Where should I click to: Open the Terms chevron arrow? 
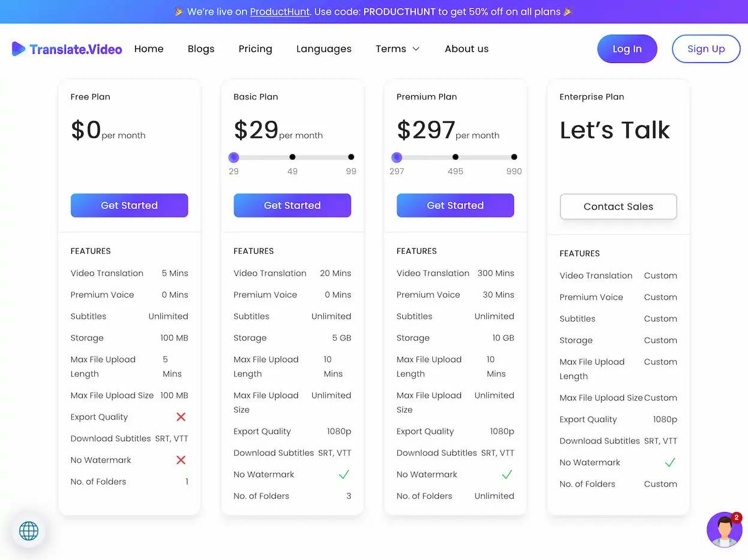417,50
